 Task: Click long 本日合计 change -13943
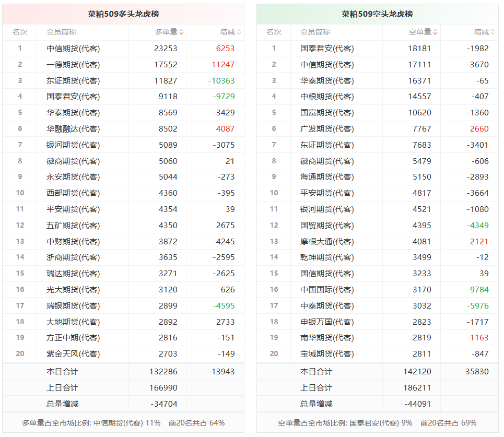point(221,372)
